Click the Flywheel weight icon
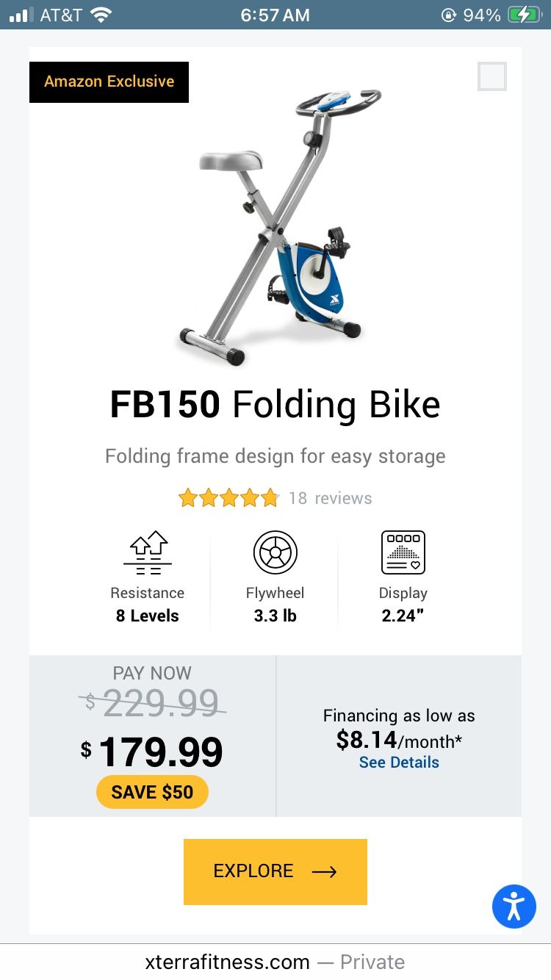 click(275, 552)
